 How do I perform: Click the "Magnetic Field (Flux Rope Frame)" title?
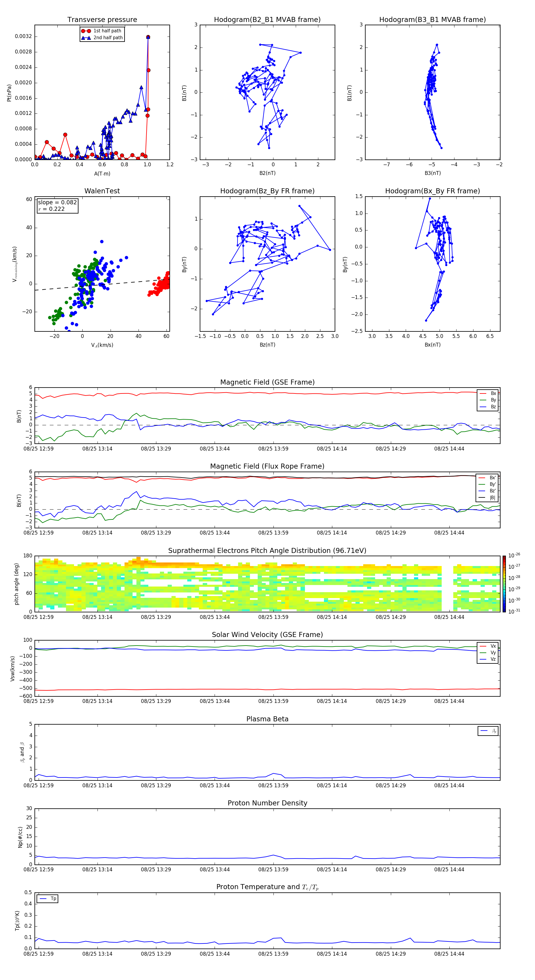[x=267, y=467]
